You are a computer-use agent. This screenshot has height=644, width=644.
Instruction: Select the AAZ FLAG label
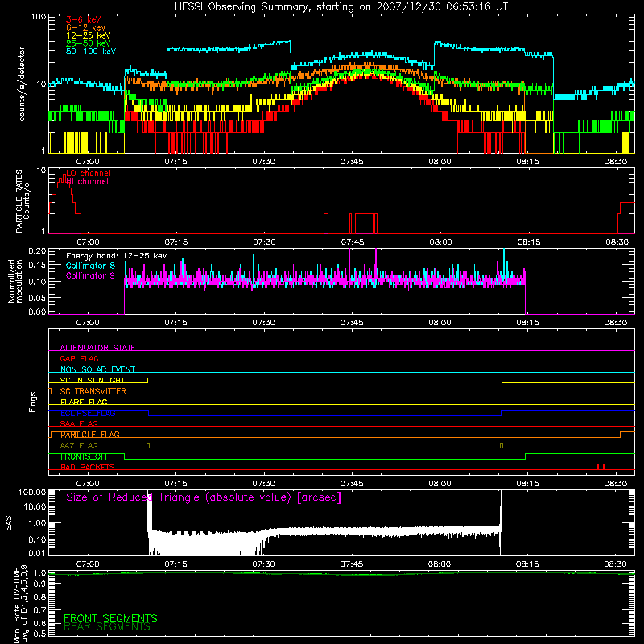[x=79, y=445]
